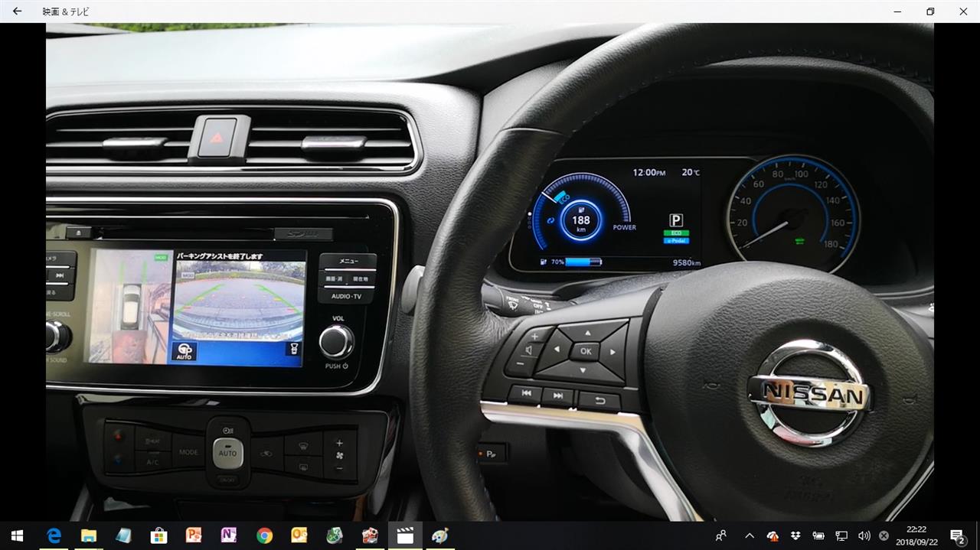This screenshot has height=550, width=980.
Task: Open Paint from the taskbar
Action: 440,535
